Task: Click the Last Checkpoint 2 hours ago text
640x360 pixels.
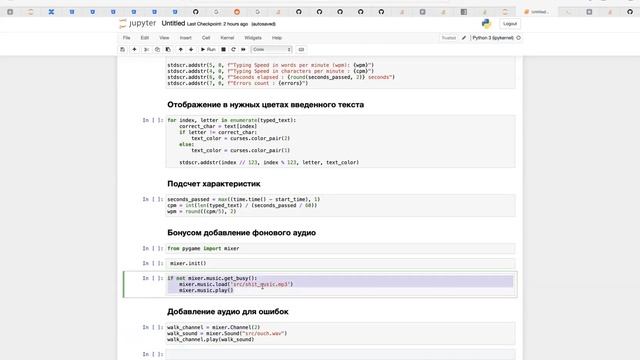Action: 217,24
